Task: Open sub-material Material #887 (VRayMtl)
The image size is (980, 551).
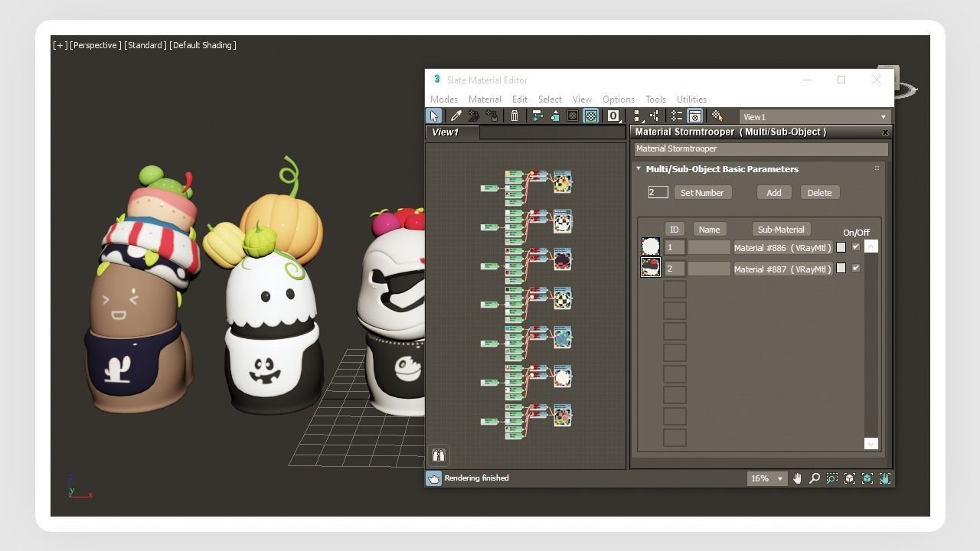Action: pyautogui.click(x=782, y=269)
